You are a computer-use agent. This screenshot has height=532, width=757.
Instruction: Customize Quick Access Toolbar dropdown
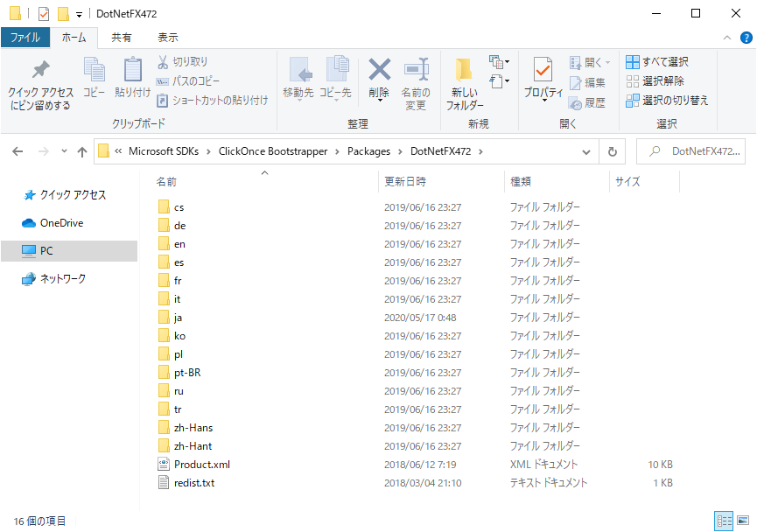[79, 15]
